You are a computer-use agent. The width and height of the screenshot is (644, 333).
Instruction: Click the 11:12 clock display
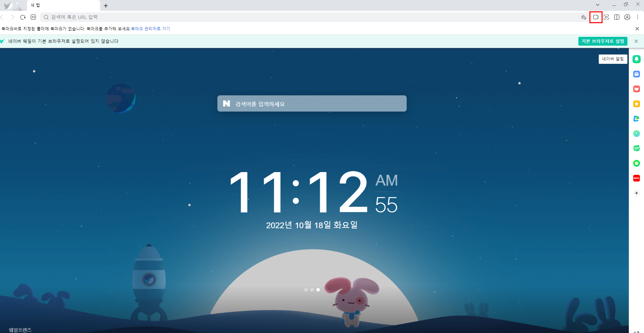[x=299, y=192]
